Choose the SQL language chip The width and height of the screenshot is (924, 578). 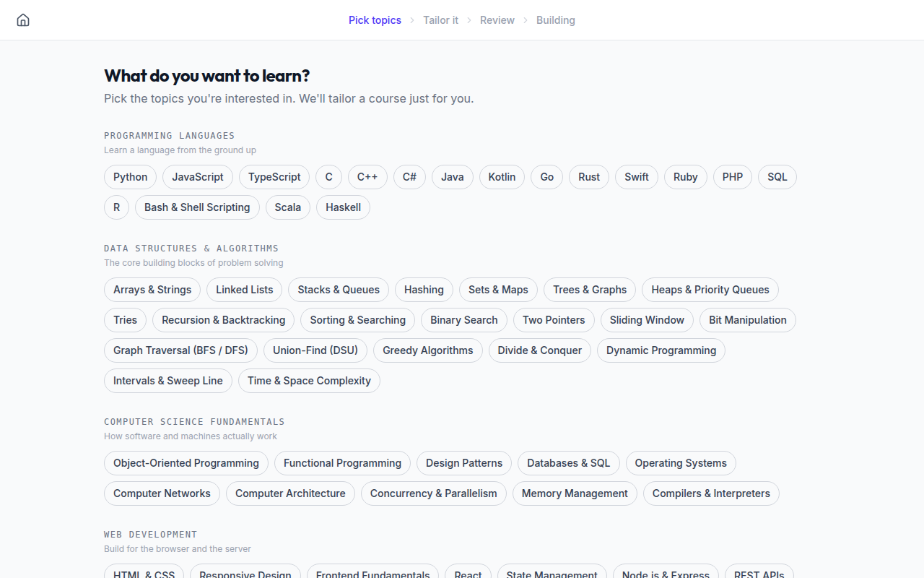coord(777,177)
